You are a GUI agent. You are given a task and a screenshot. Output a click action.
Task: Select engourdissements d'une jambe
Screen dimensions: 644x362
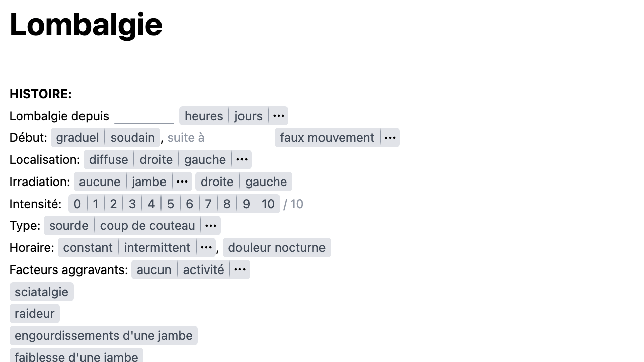point(103,335)
